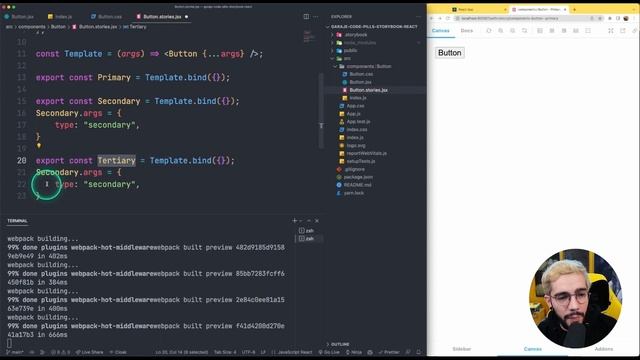Image resolution: width=640 pixels, height=360 pixels.
Task: Click Storybook zoom in icon
Action: point(501,31)
